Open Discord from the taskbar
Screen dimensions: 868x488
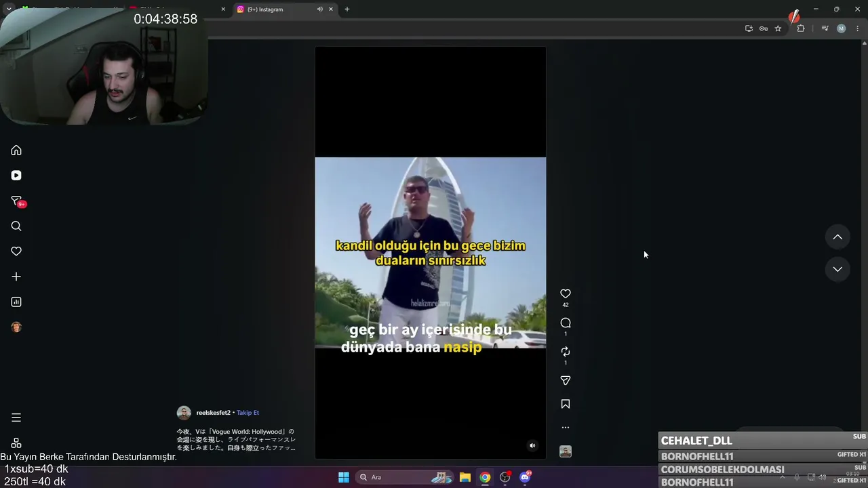point(525,477)
